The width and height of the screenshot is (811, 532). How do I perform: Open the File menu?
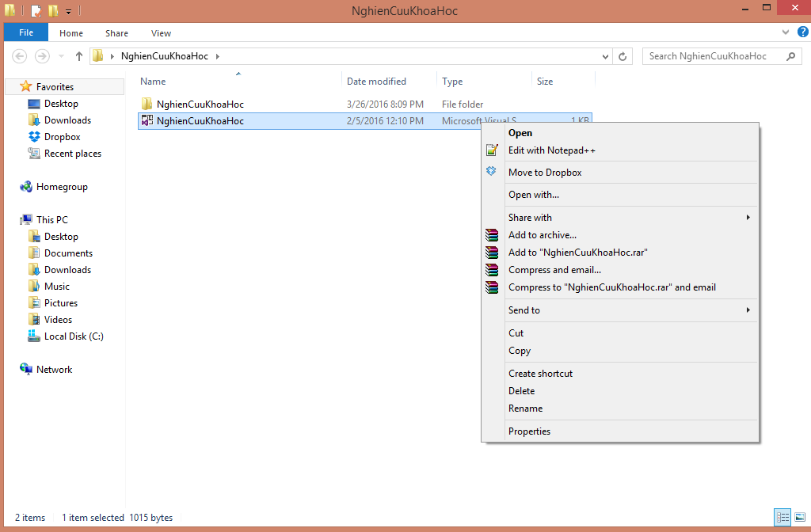point(25,32)
